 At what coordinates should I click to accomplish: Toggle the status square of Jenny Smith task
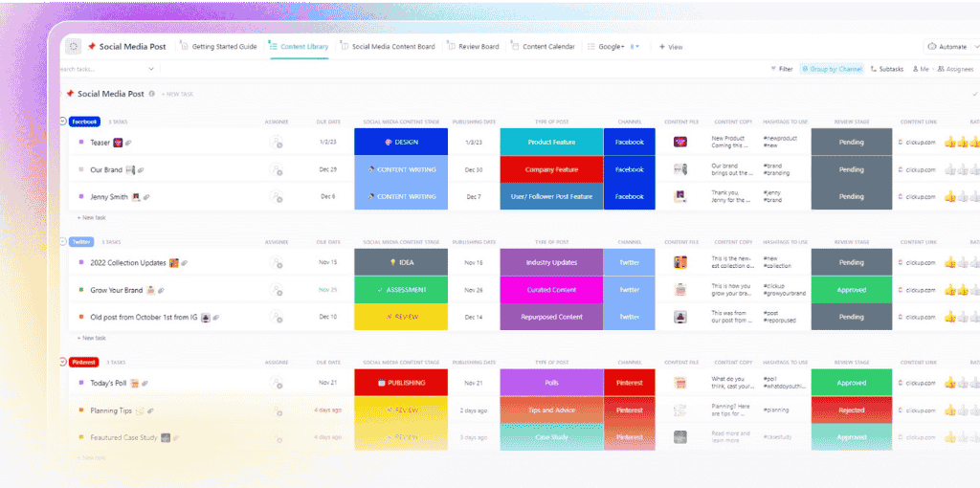(80, 196)
